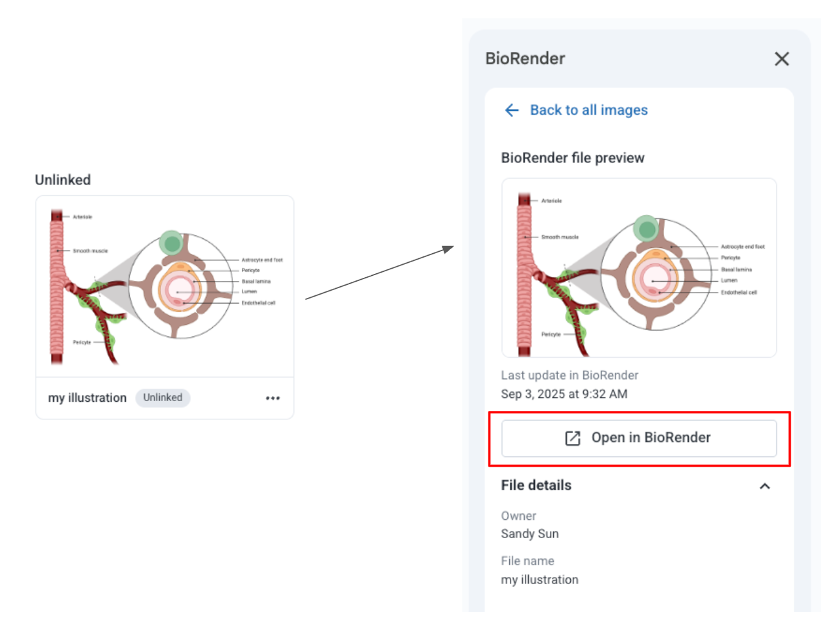The height and width of the screenshot is (638, 840).
Task: Click the Open in BioRender button
Action: point(638,438)
